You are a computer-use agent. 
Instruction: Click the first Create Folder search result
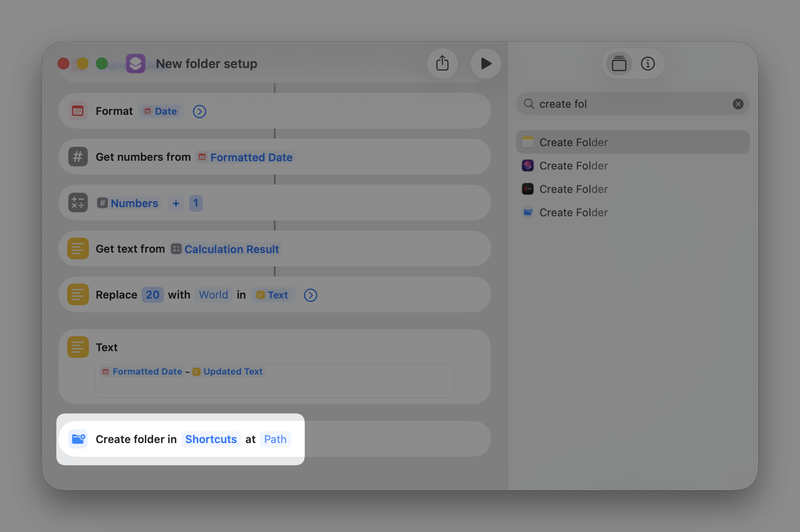[573, 142]
